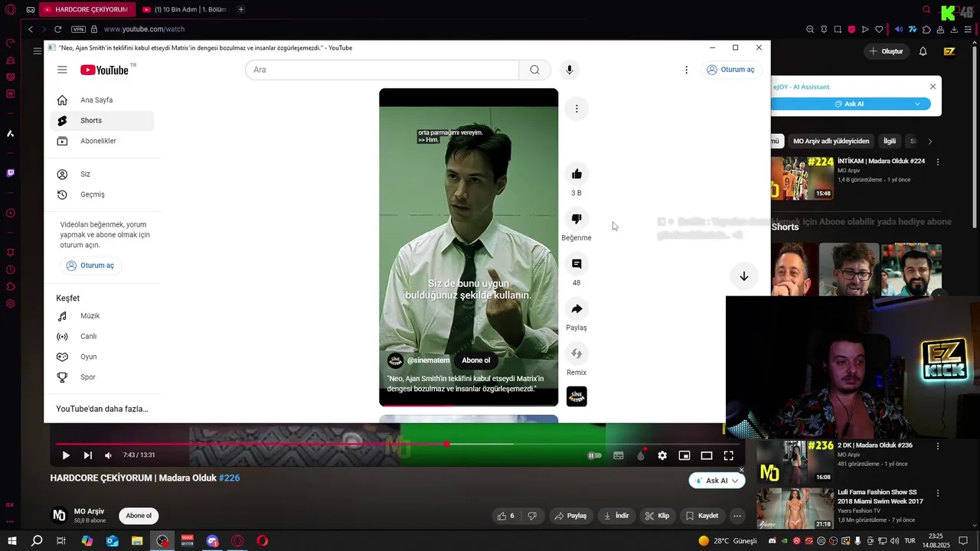Close the eJOY AI Assistant panel

(933, 86)
